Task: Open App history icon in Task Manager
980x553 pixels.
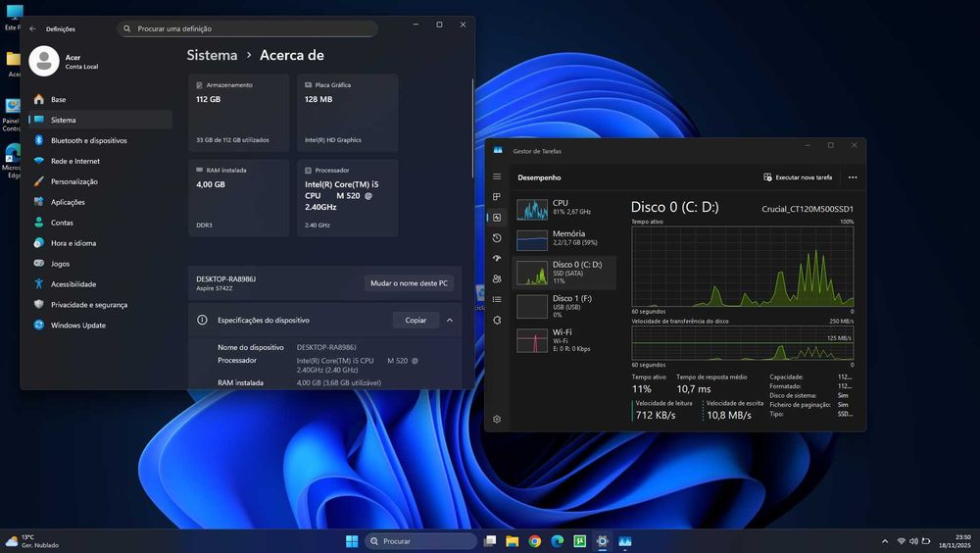Action: coord(497,237)
